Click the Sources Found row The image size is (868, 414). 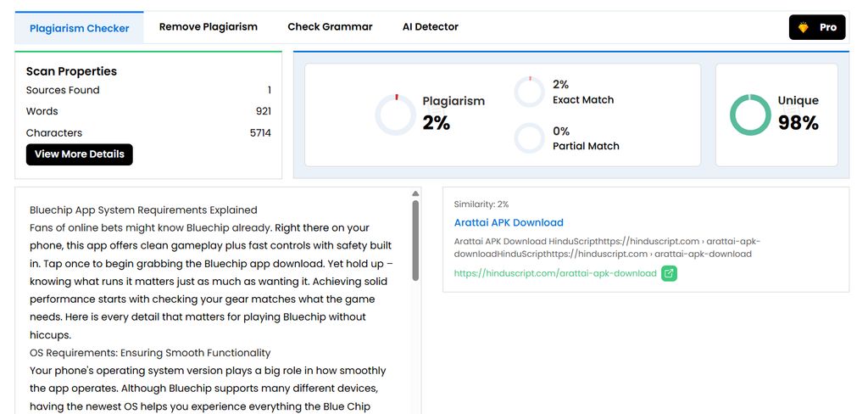click(x=148, y=90)
